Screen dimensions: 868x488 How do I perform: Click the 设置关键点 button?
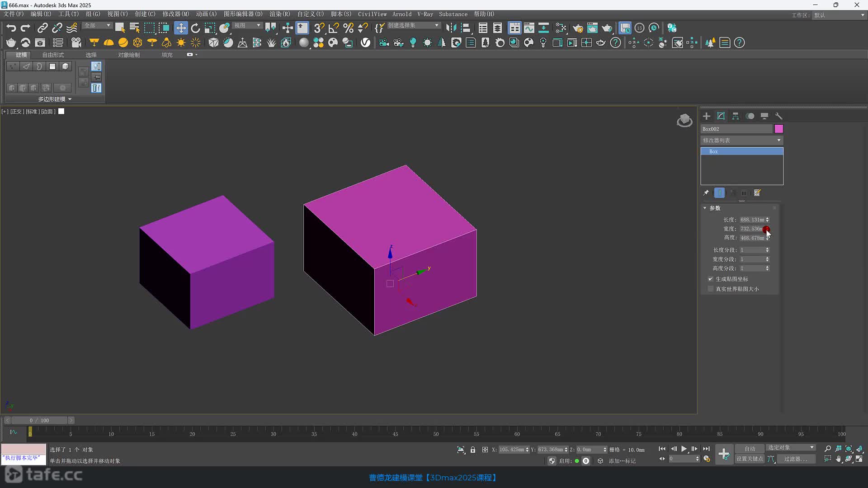[x=750, y=459]
